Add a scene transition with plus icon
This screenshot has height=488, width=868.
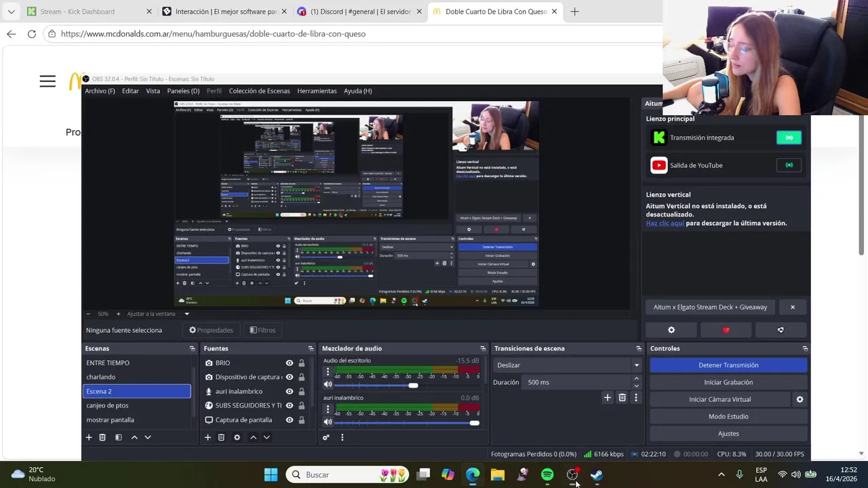(608, 398)
